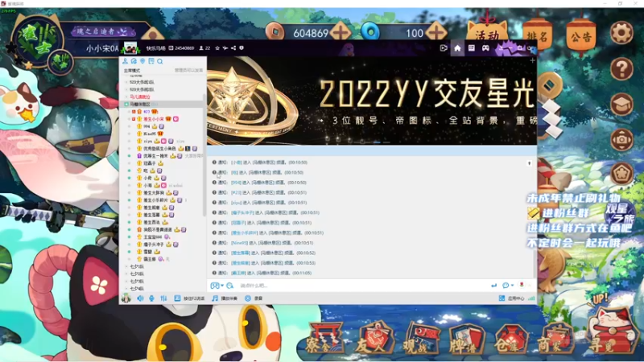Open the graduation cap tutorial icon

(621, 104)
